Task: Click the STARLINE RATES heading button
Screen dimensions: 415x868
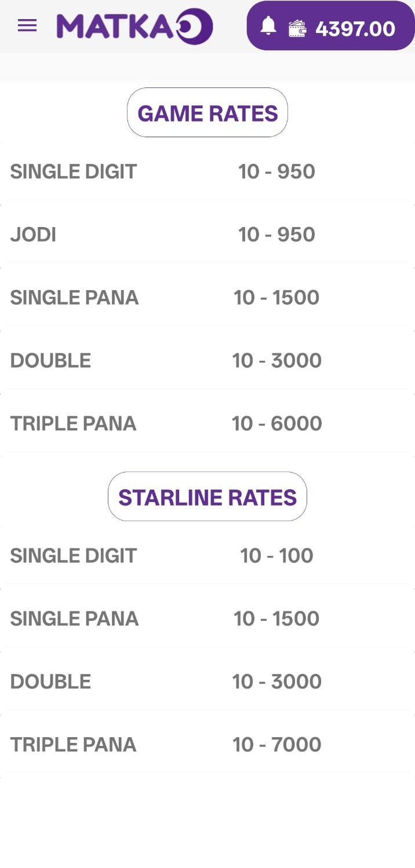Action: (208, 497)
